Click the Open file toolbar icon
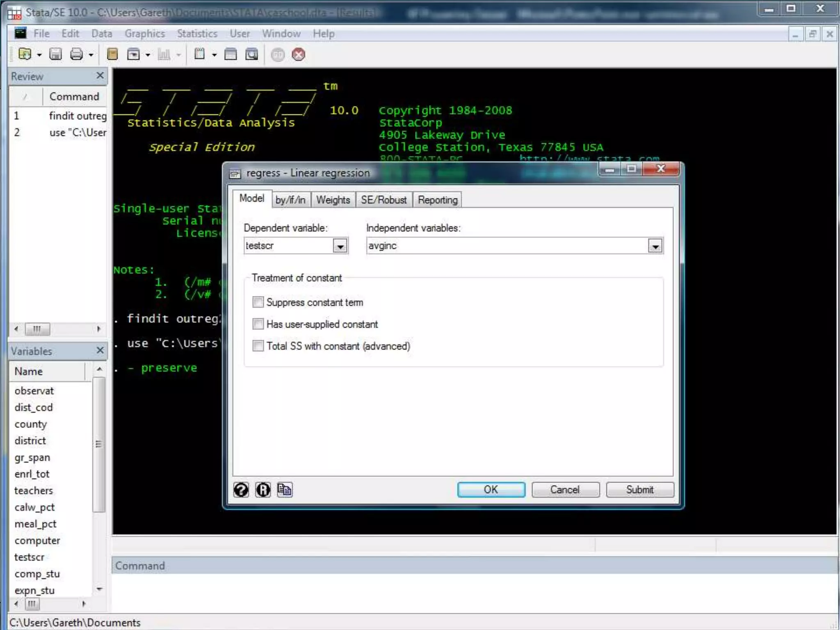 click(x=25, y=54)
